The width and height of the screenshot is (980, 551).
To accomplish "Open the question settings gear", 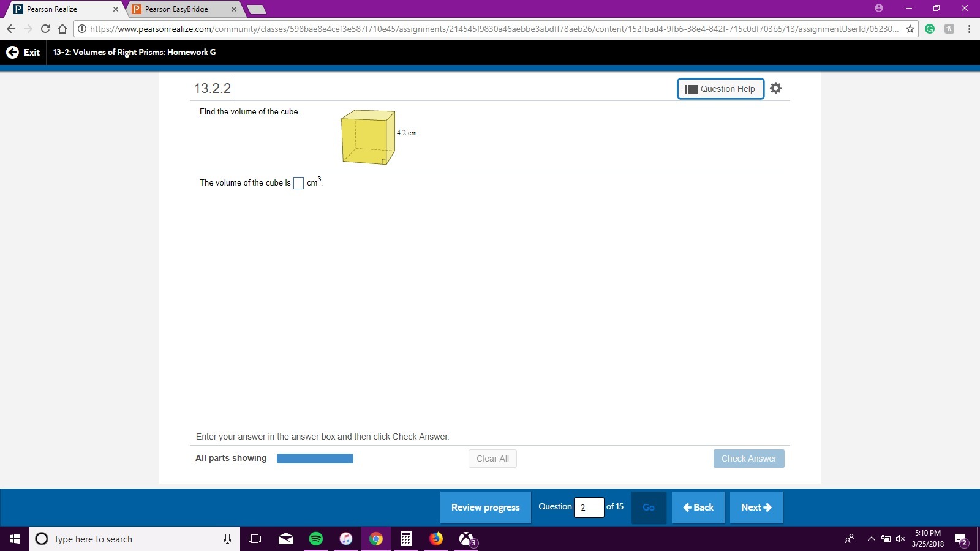I will tap(775, 88).
